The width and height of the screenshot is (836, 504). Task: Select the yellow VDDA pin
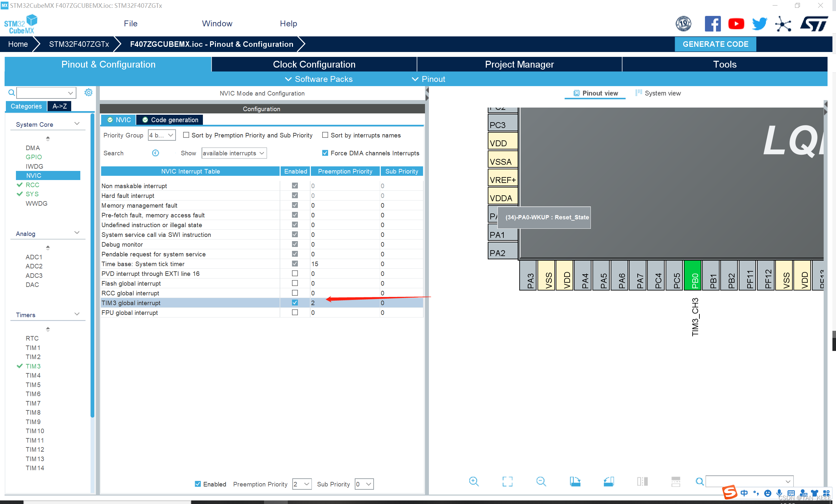[503, 195]
